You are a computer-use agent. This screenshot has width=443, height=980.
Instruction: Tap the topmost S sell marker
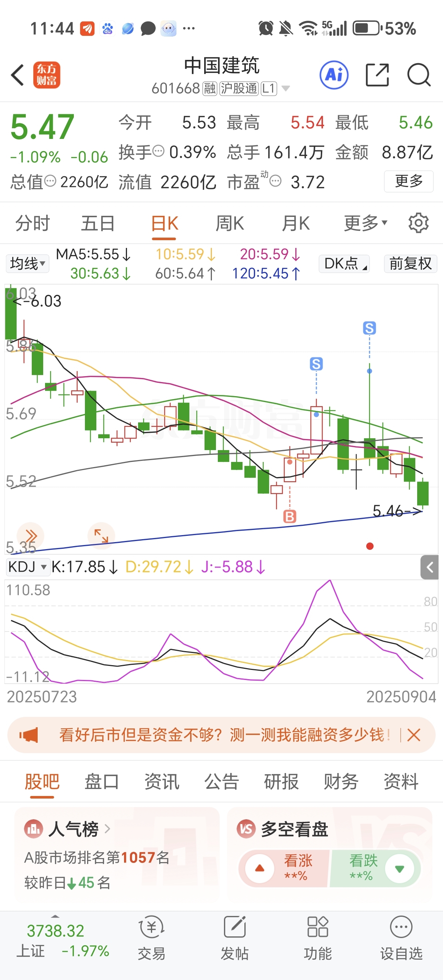pyautogui.click(x=369, y=328)
